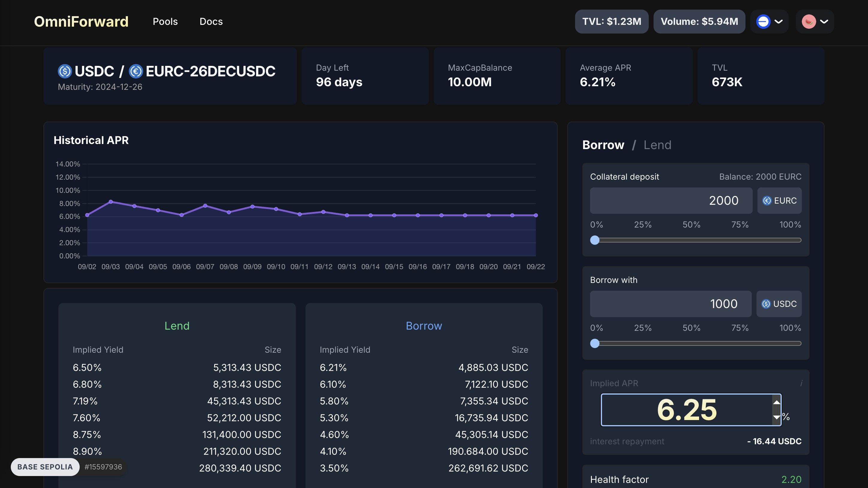Click the Maturity: 2024-12-26 text

tap(100, 87)
